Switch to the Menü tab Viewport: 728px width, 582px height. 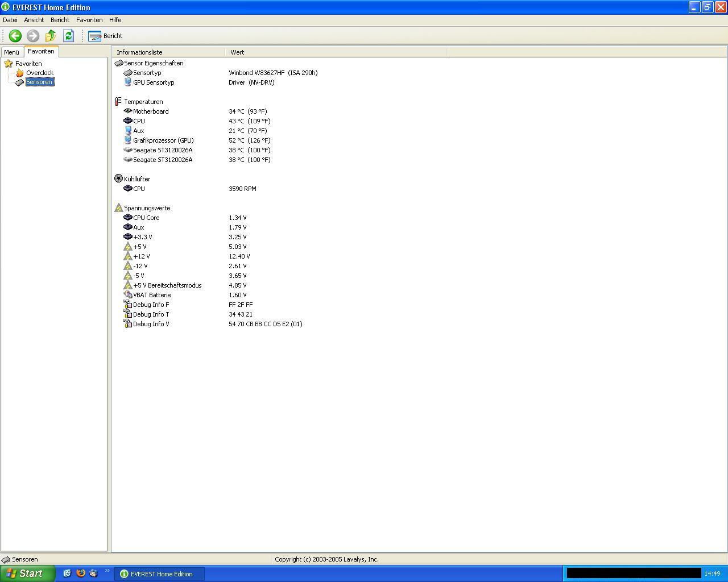(11, 52)
